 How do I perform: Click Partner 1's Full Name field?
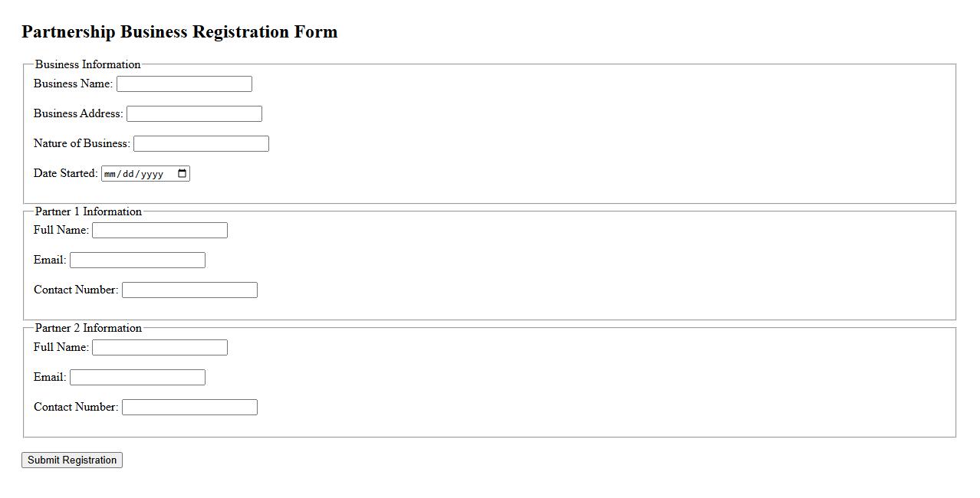point(159,230)
